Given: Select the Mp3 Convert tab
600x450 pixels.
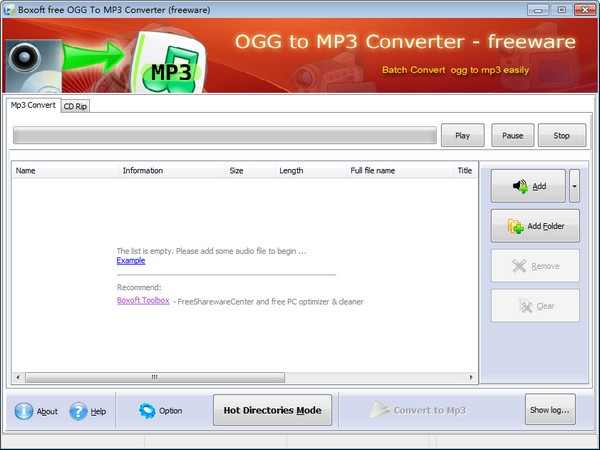Looking at the screenshot, I should (33, 105).
